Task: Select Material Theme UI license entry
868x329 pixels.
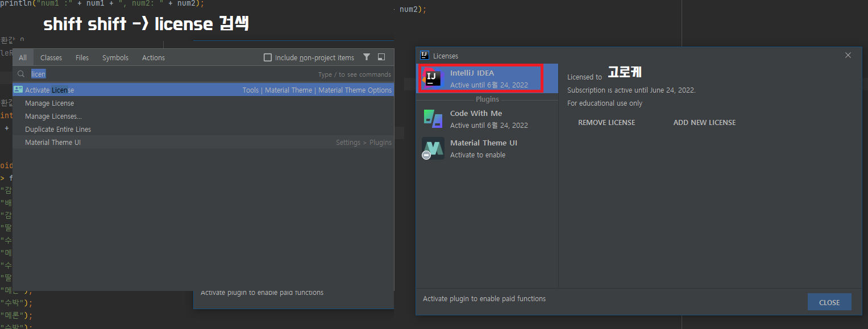Action: pyautogui.click(x=487, y=148)
